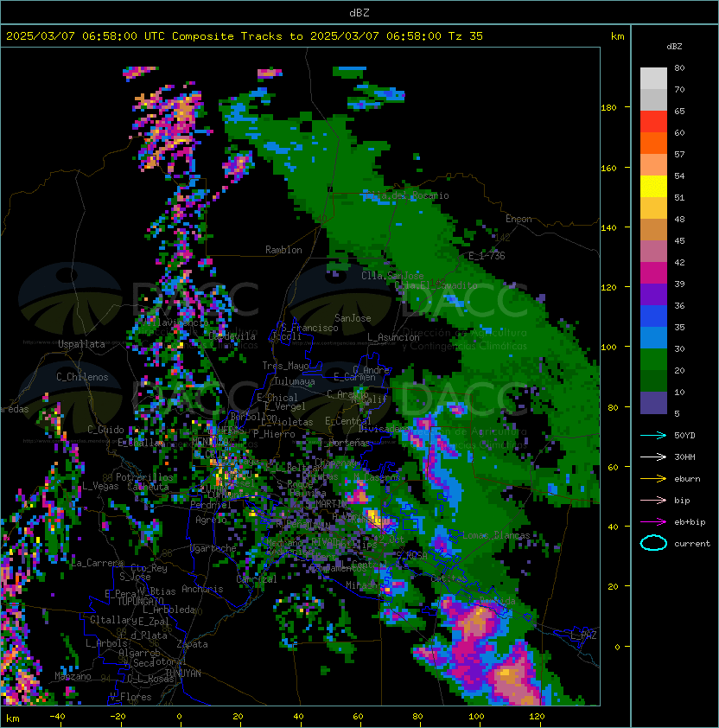Click the pink bip arrow icon
This screenshot has height=728, width=719.
(653, 500)
